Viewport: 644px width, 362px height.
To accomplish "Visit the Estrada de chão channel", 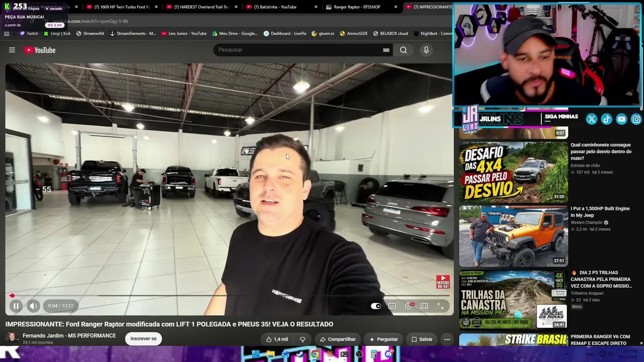I will coord(585,165).
